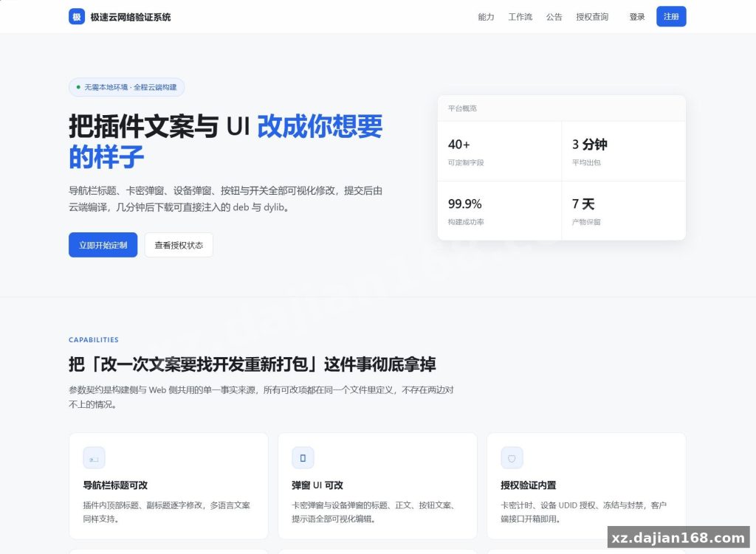This screenshot has width=756, height=554.
Task: Click the 授权验证内置 card title
Action: 529,485
